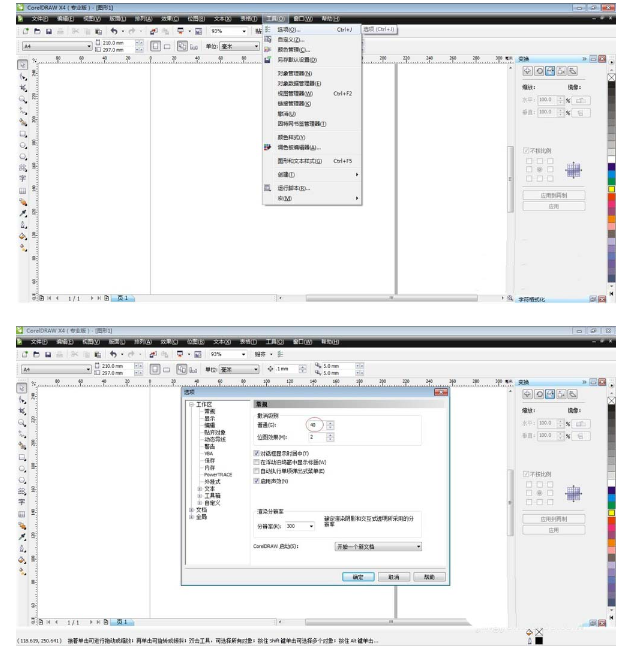634x658 pixels.
Task: Open 创建(T) submenu in the Tools menu
Action: point(312,175)
